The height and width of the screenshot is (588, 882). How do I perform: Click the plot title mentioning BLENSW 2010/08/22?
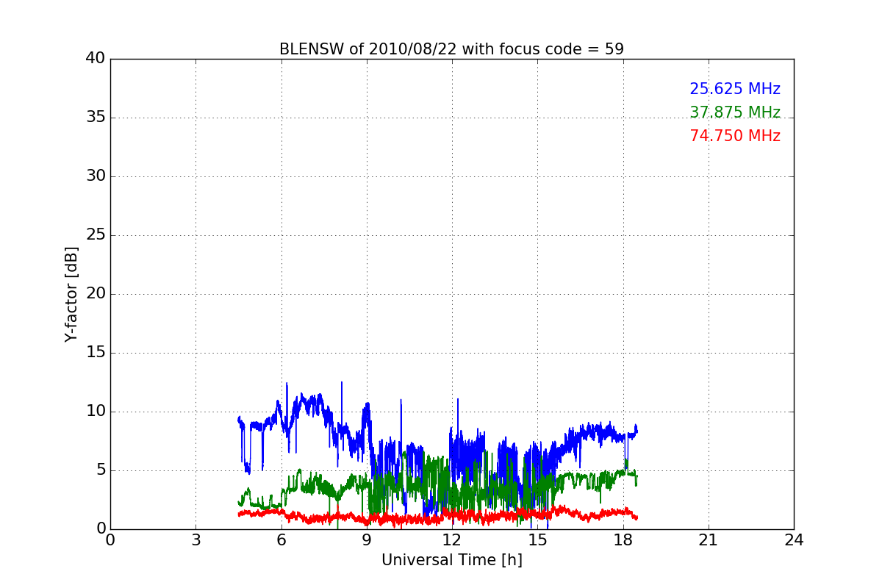[x=451, y=49]
